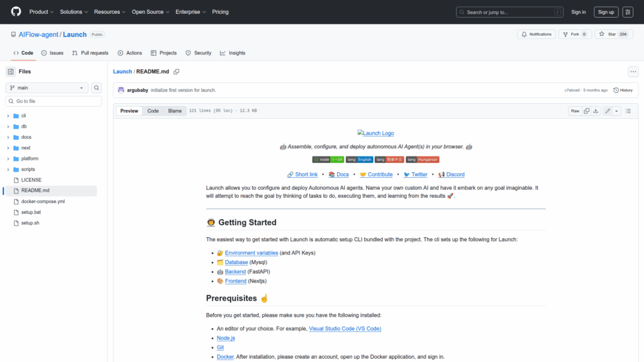Copy README.md file path icon
Viewport: 644px width, 362px height.
(177, 72)
